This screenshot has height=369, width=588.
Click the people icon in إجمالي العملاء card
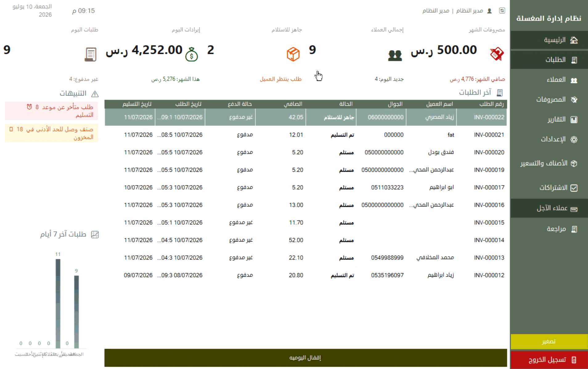(x=395, y=55)
